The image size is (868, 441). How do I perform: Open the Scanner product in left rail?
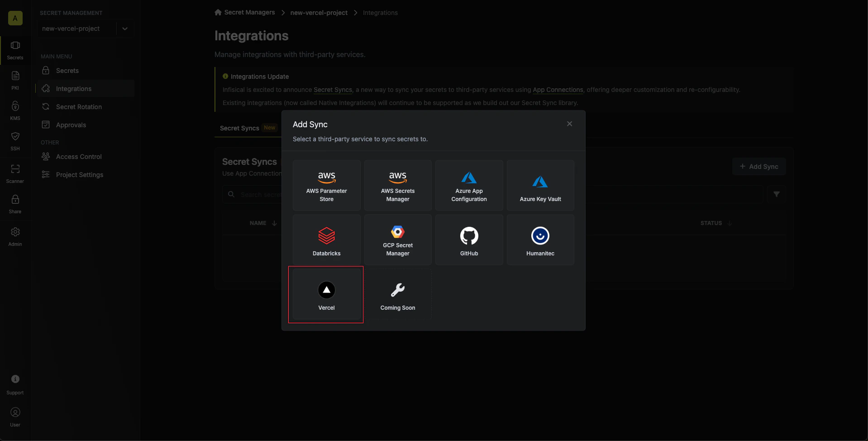point(15,174)
